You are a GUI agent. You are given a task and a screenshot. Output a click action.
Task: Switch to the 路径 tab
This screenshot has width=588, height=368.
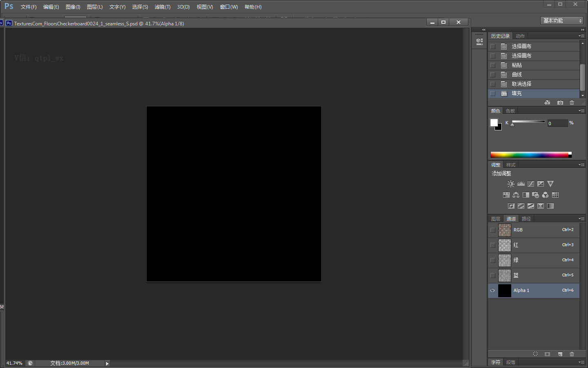click(x=526, y=219)
